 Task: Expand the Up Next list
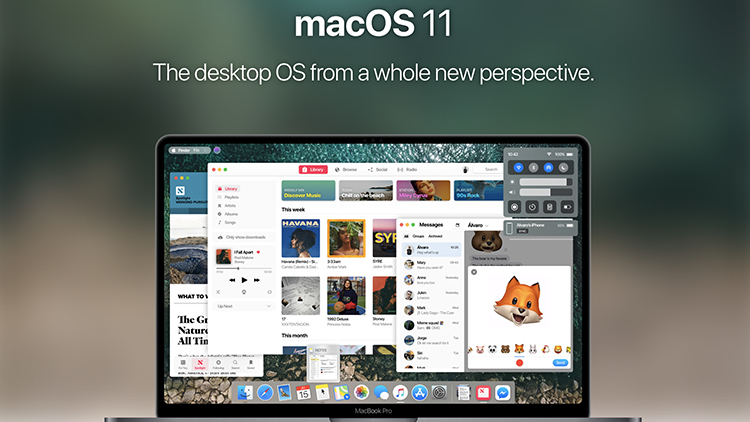268,306
